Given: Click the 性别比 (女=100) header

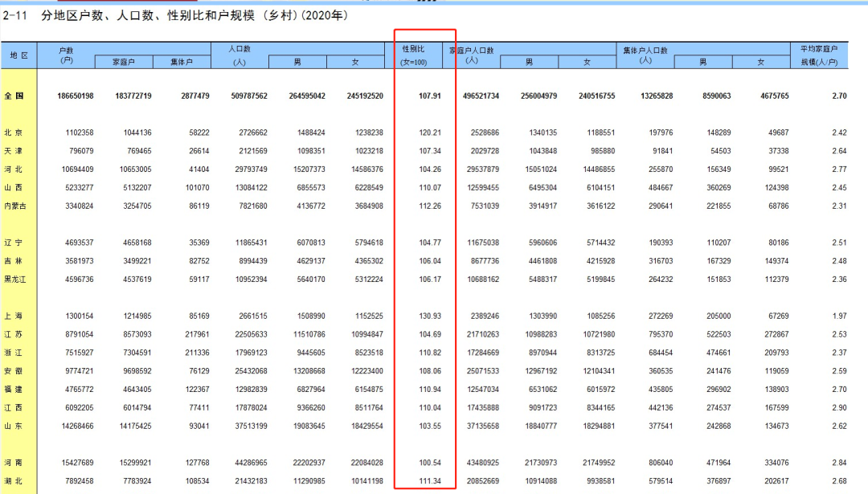Looking at the screenshot, I should 414,55.
